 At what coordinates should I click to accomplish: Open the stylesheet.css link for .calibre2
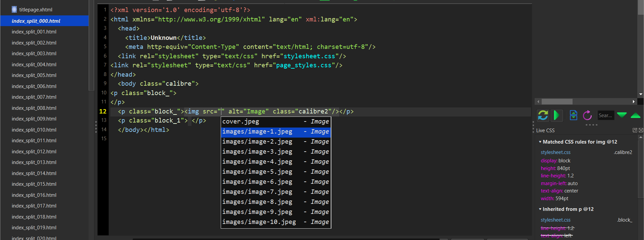(555, 152)
